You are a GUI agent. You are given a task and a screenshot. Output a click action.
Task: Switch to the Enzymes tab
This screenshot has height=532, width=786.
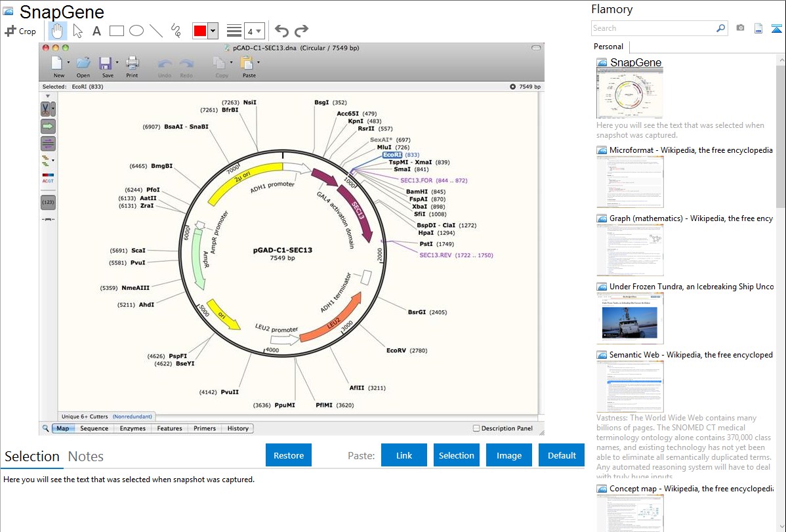(x=133, y=428)
